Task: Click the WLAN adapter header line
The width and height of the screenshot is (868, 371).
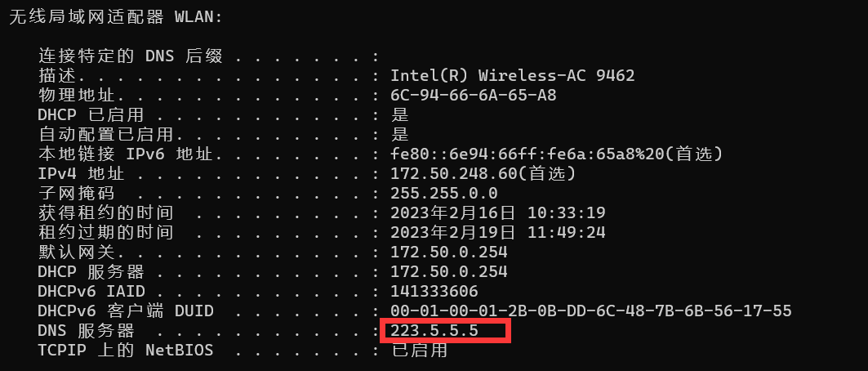Action: point(116,16)
